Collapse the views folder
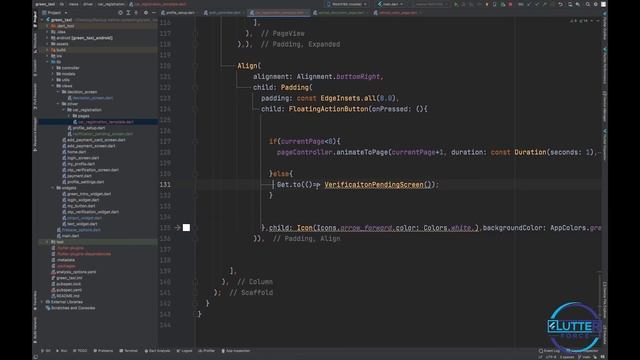 pos(53,86)
